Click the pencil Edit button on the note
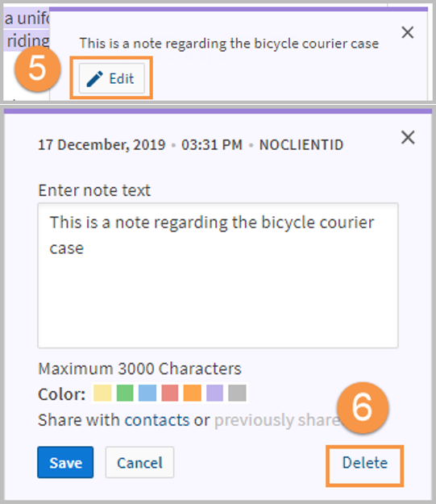 click(111, 78)
